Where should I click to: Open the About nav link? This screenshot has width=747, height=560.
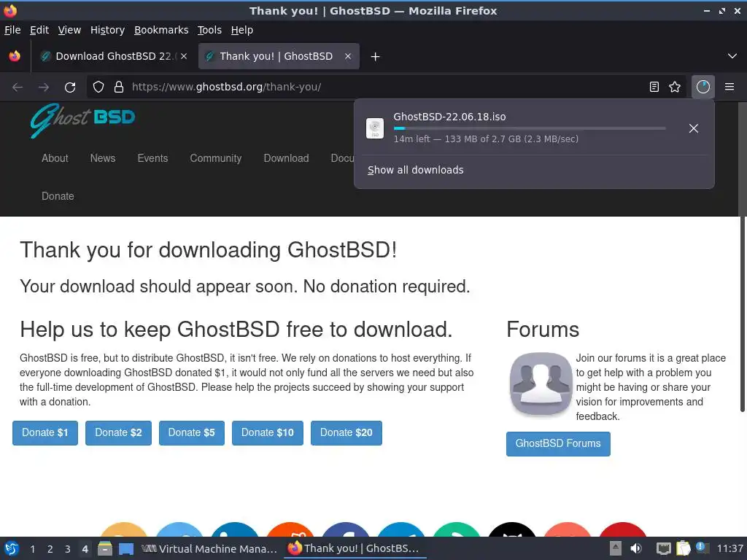coord(55,158)
